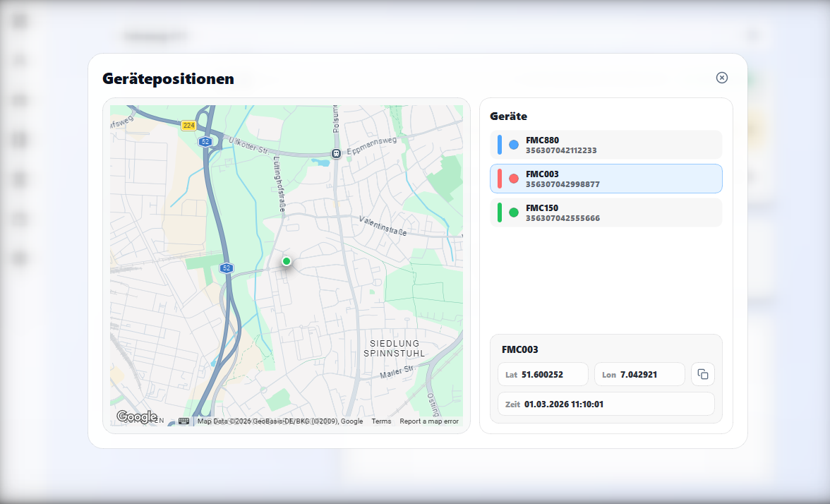Click the 224 road shield on the map

point(188,126)
